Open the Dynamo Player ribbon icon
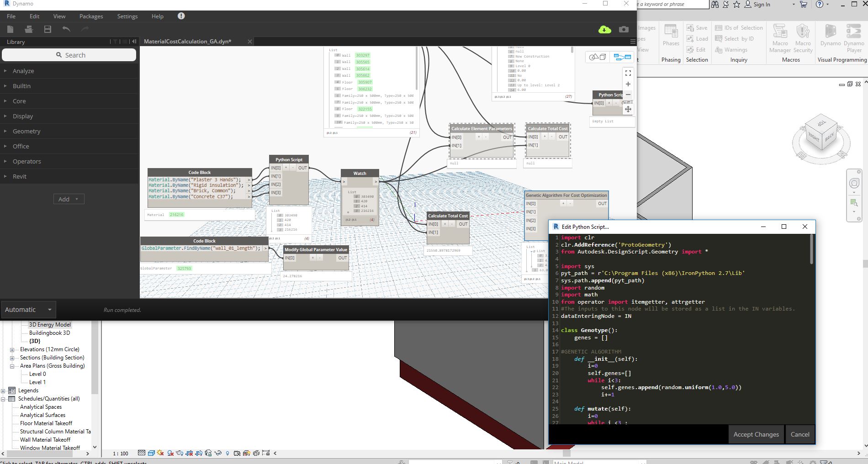 click(854, 38)
